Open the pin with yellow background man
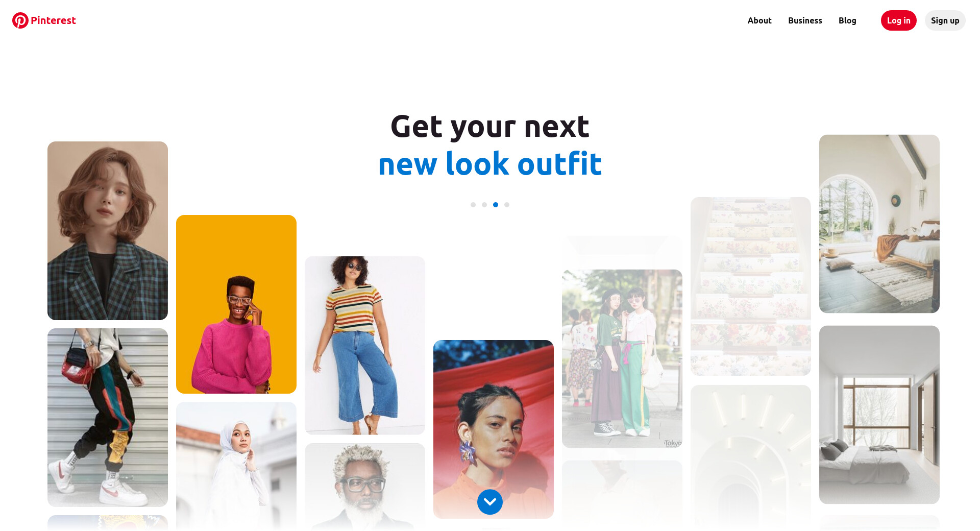 click(x=236, y=304)
